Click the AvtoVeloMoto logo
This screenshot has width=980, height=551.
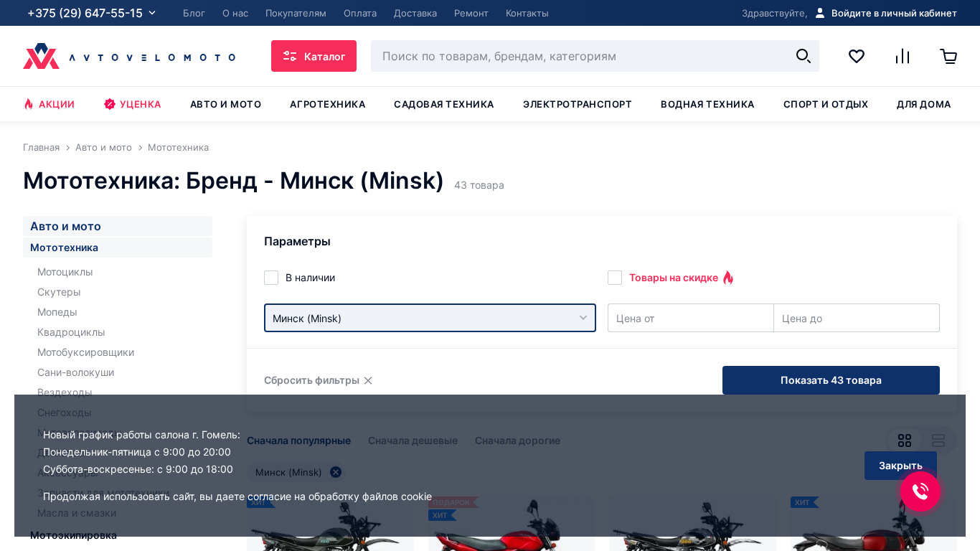coord(129,56)
